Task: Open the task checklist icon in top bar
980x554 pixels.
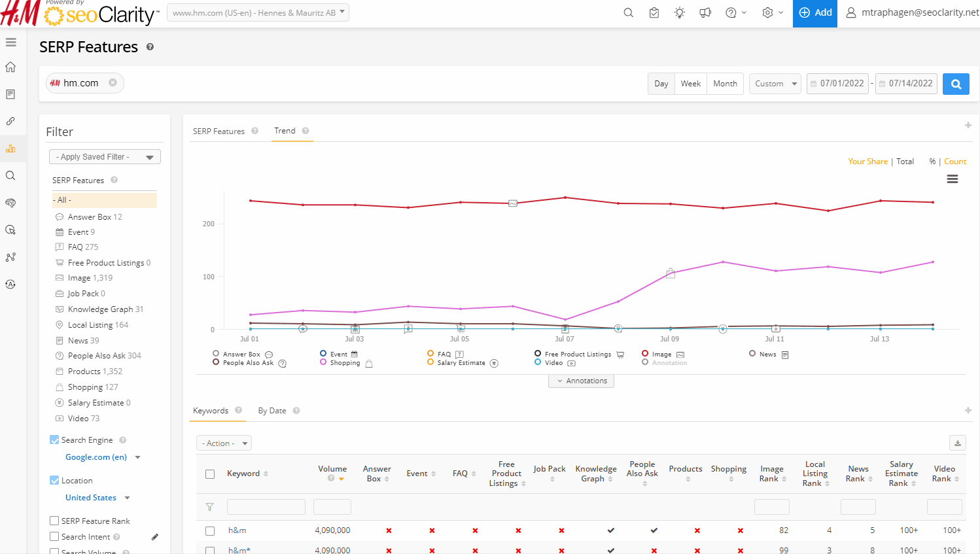Action: (x=654, y=12)
